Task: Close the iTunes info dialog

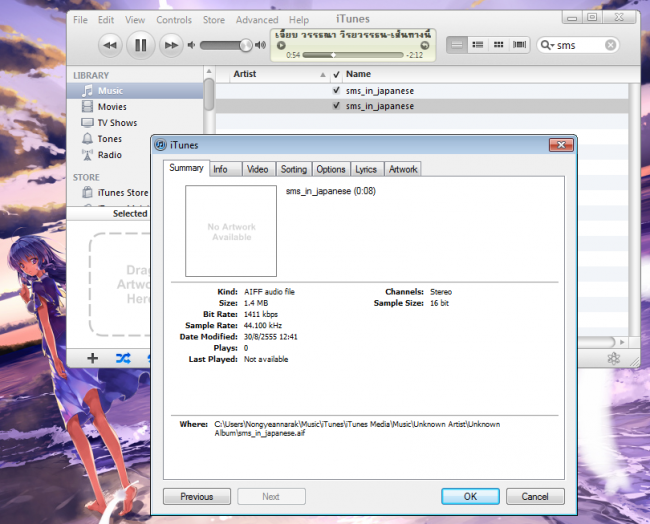Action: pos(561,145)
